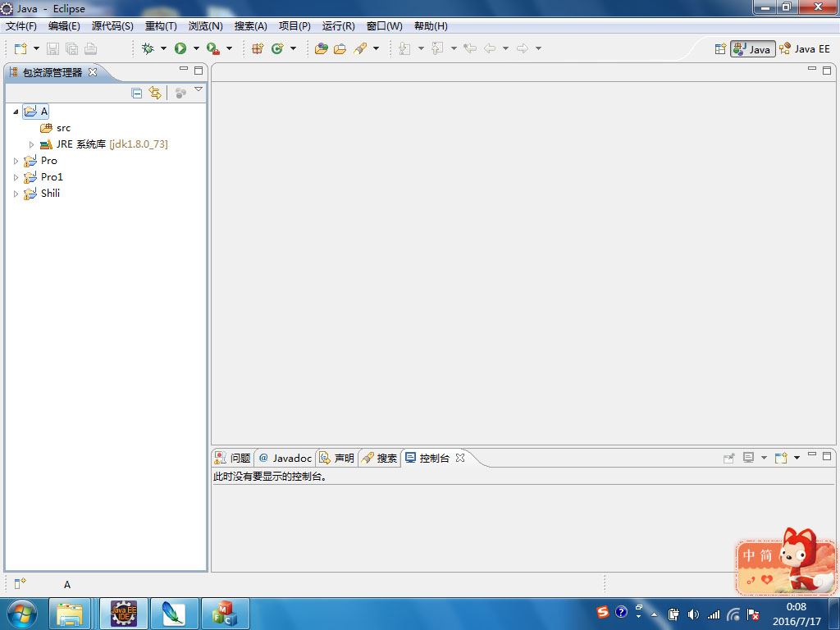Click Collapse All in Package Explorer
Image resolution: width=840 pixels, height=630 pixels.
(x=137, y=94)
